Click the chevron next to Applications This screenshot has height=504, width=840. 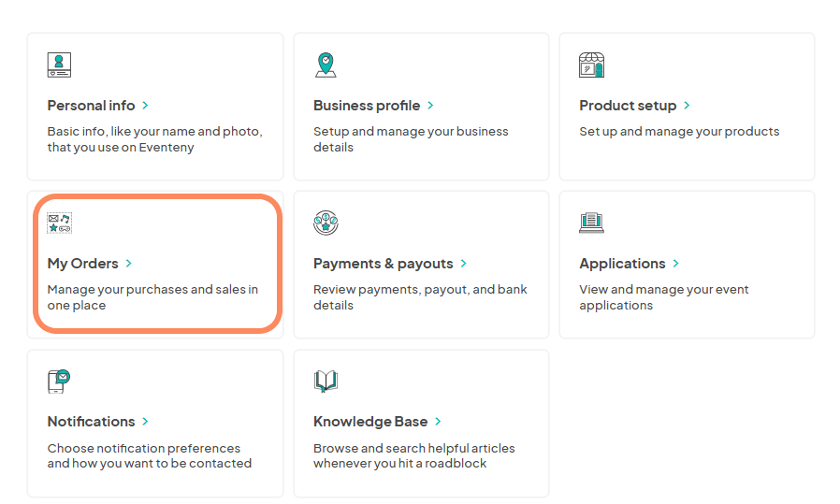(675, 264)
